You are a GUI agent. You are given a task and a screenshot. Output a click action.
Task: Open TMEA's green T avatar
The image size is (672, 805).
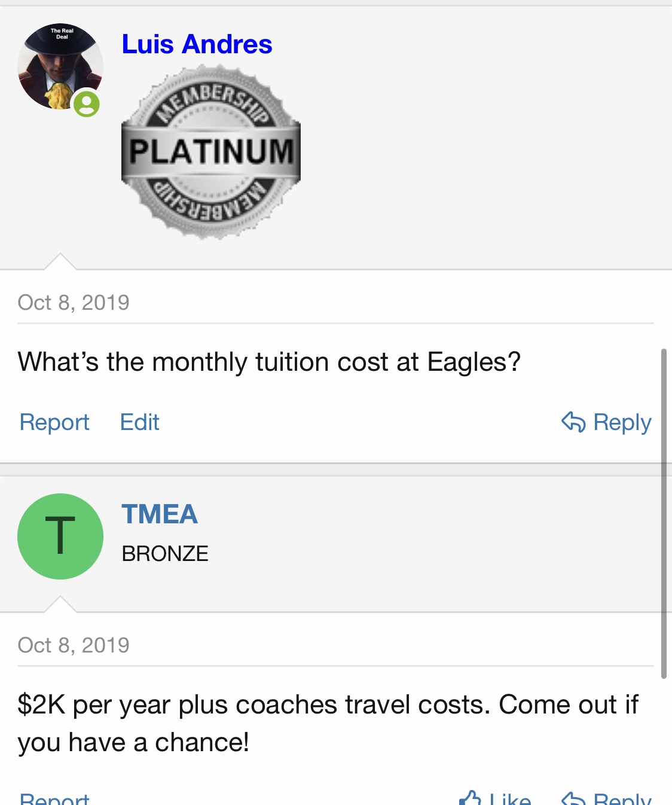(60, 536)
